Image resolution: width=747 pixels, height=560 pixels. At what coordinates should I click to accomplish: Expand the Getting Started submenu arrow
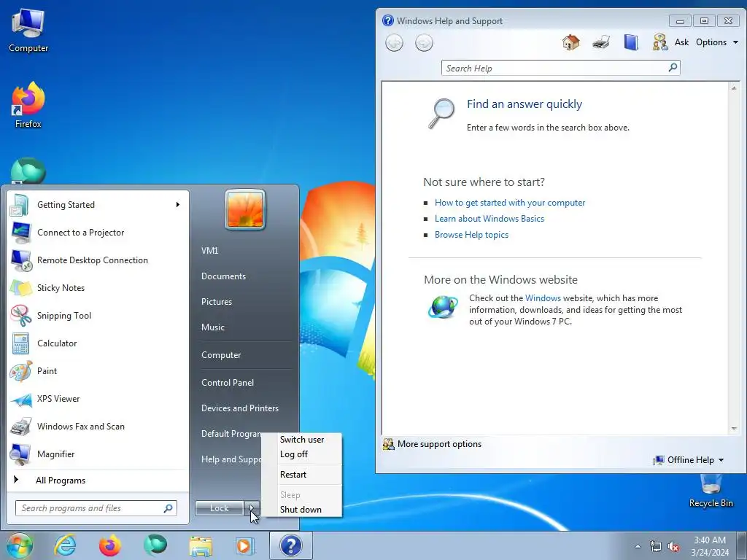click(x=178, y=205)
